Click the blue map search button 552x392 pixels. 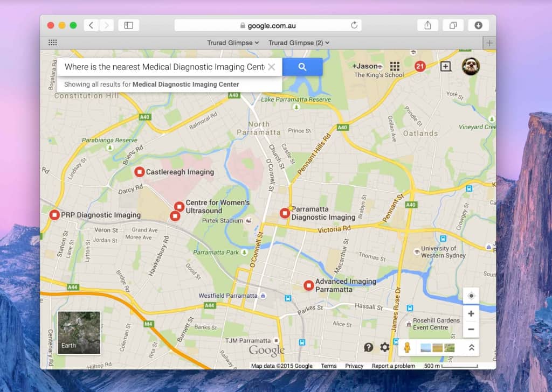coord(302,67)
